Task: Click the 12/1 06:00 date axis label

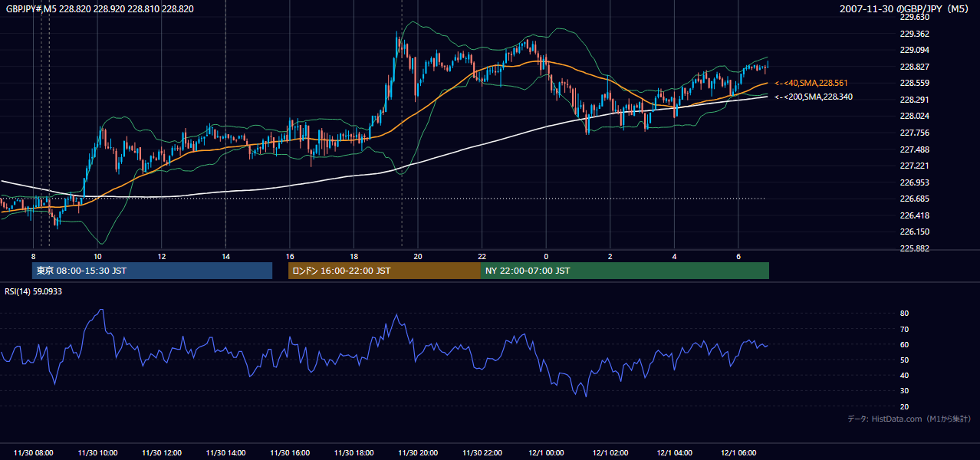Action: tap(738, 453)
